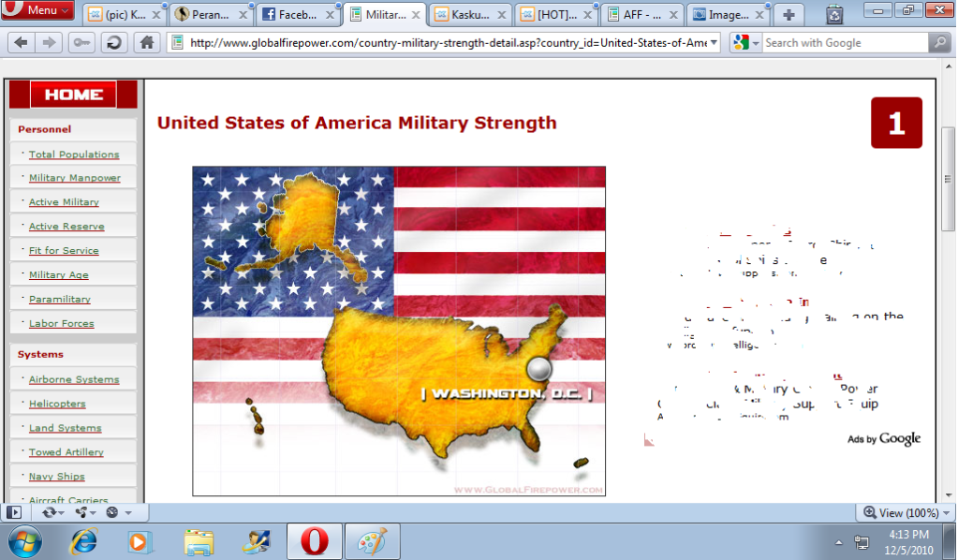Switch to Opera taskbar button

click(314, 541)
